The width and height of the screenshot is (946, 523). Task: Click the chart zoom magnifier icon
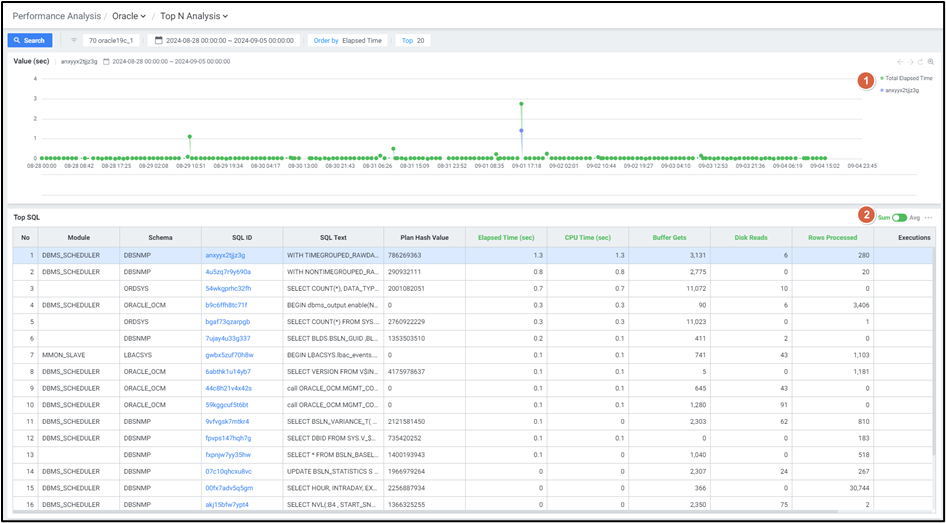coord(931,62)
